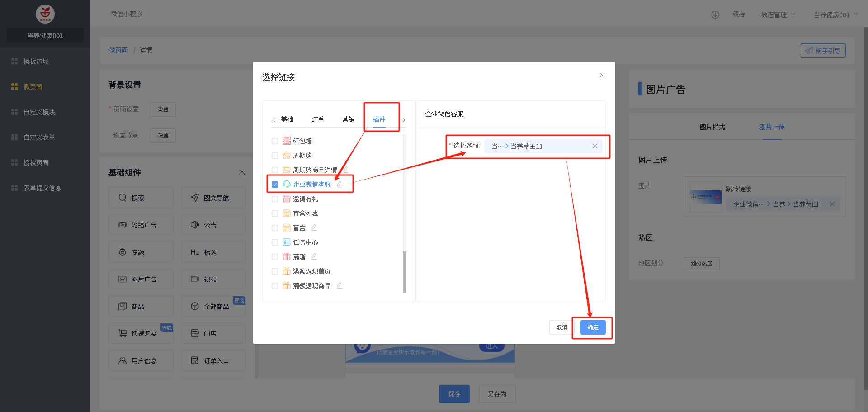Switch to the 订单 tab
Image resolution: width=868 pixels, height=412 pixels.
coord(317,119)
